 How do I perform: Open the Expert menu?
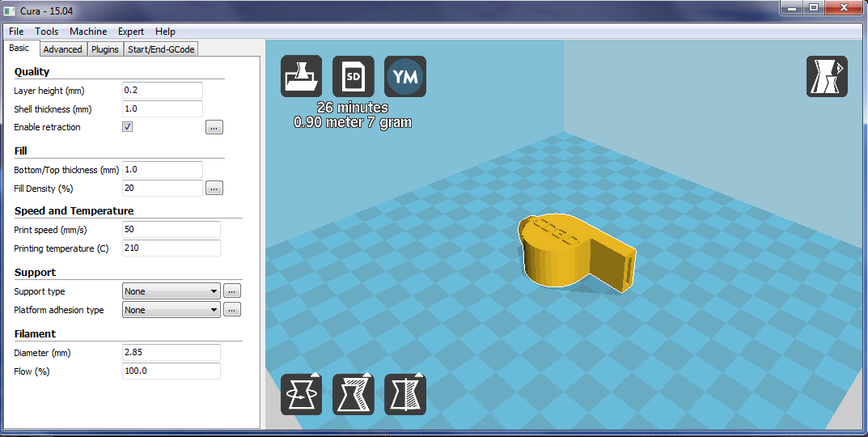tap(130, 32)
